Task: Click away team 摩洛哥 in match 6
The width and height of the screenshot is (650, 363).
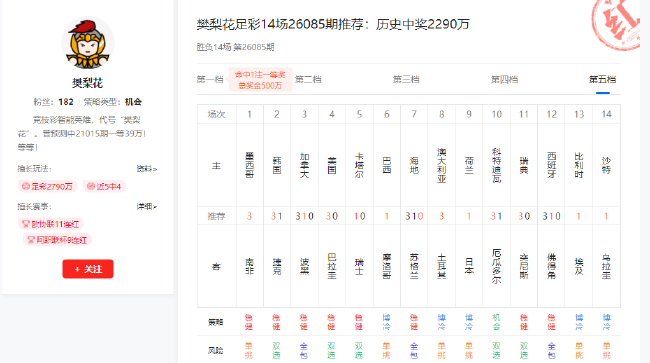Action: click(386, 266)
